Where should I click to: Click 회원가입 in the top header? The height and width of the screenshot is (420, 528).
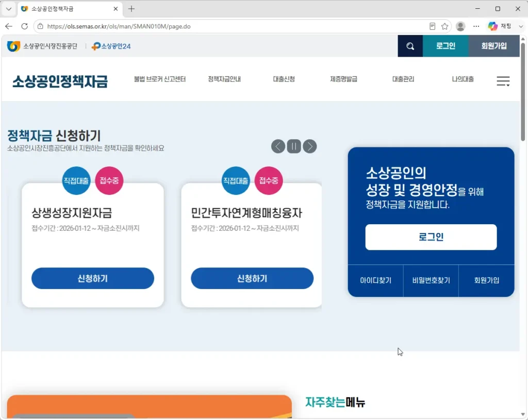coord(494,46)
